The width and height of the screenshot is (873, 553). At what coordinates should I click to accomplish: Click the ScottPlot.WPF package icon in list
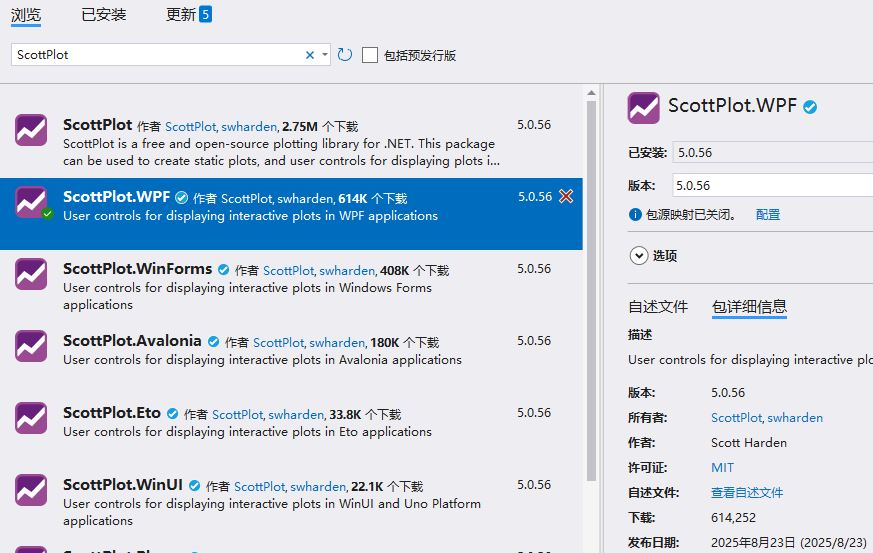(x=31, y=202)
